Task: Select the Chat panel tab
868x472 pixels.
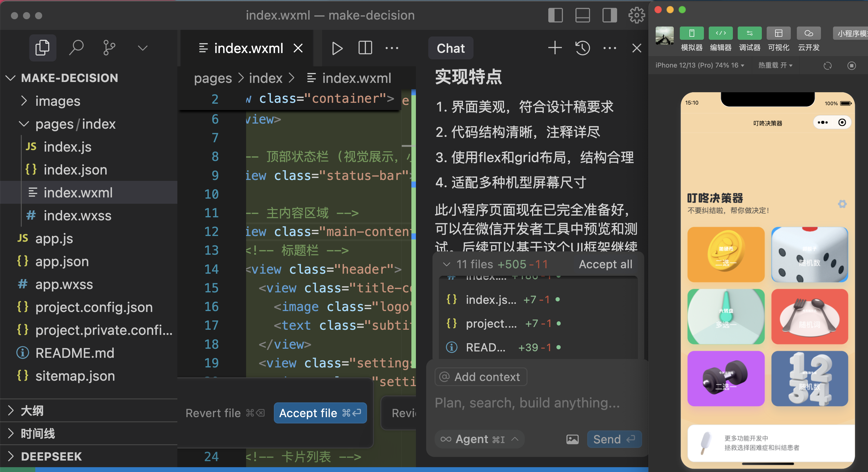Action: [451, 48]
